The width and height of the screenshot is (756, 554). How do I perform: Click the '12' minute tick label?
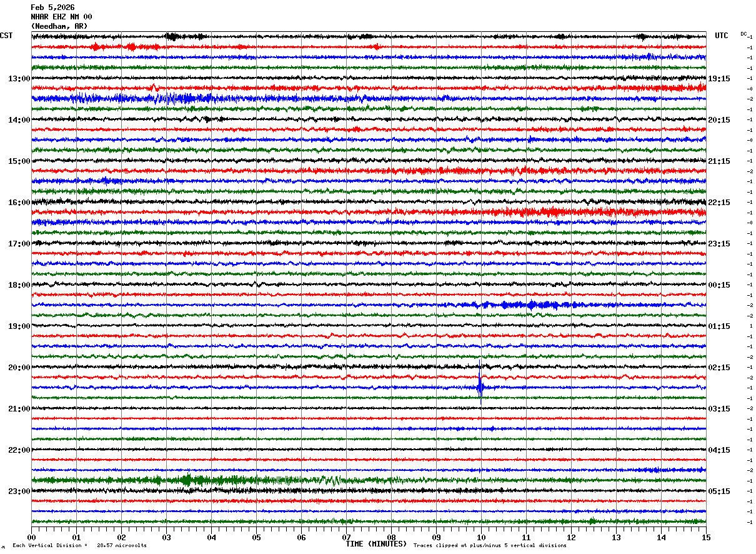pyautogui.click(x=571, y=537)
